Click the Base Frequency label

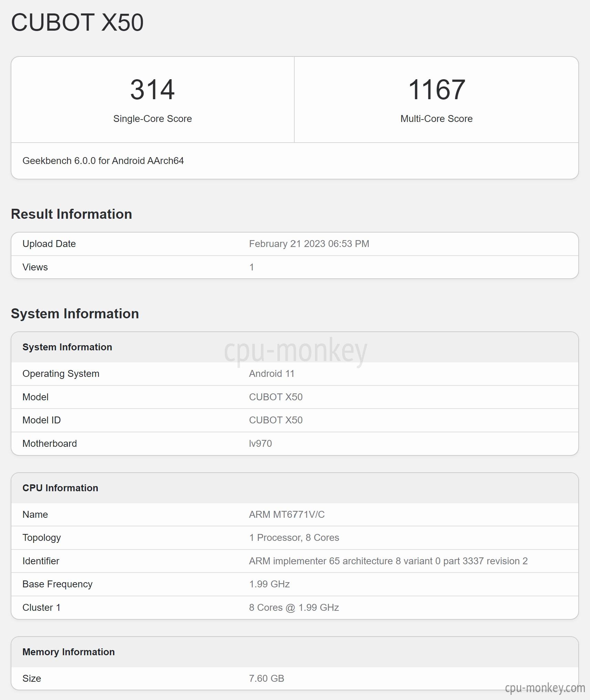(x=57, y=584)
